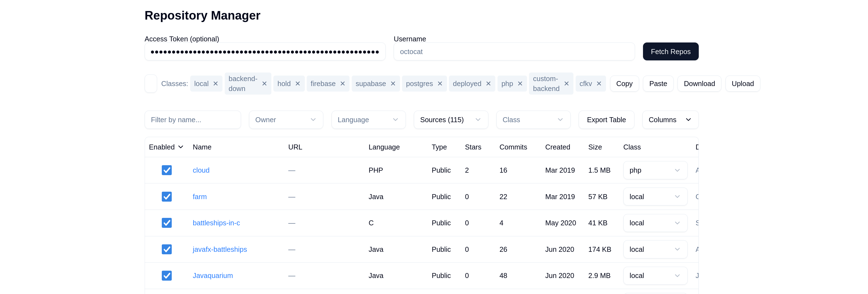
Task: Click the empty swatch box before Classes
Action: [x=151, y=84]
